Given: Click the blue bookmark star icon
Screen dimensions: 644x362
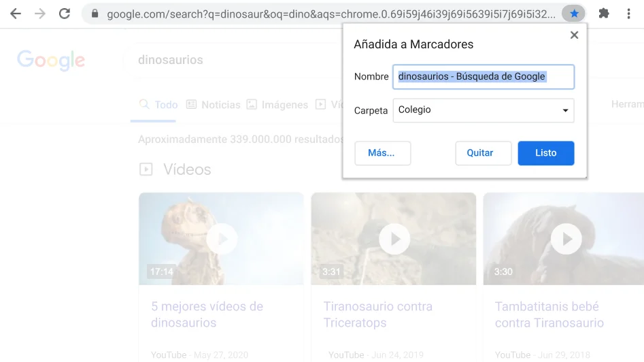Looking at the screenshot, I should 574,14.
